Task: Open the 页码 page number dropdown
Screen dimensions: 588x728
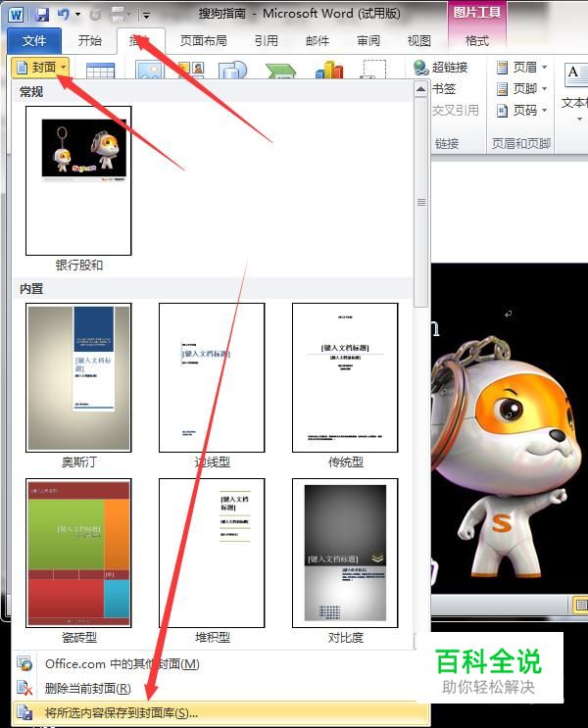Action: [x=521, y=111]
